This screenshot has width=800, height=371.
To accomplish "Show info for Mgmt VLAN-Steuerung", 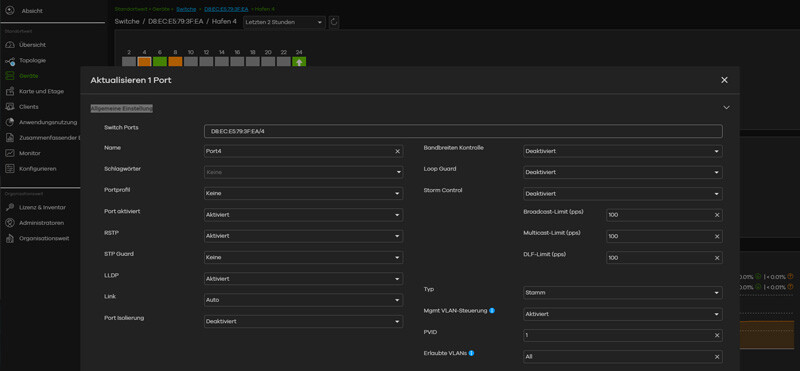I will tap(492, 310).
